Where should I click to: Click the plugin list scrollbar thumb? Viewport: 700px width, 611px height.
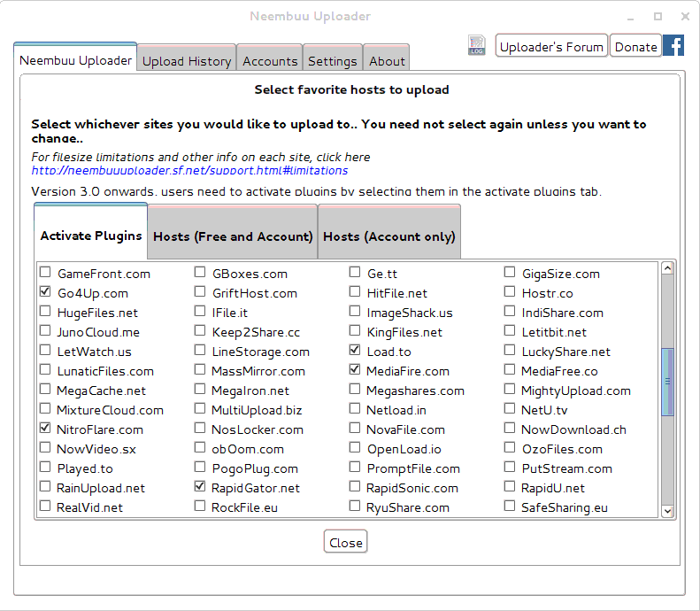click(668, 381)
